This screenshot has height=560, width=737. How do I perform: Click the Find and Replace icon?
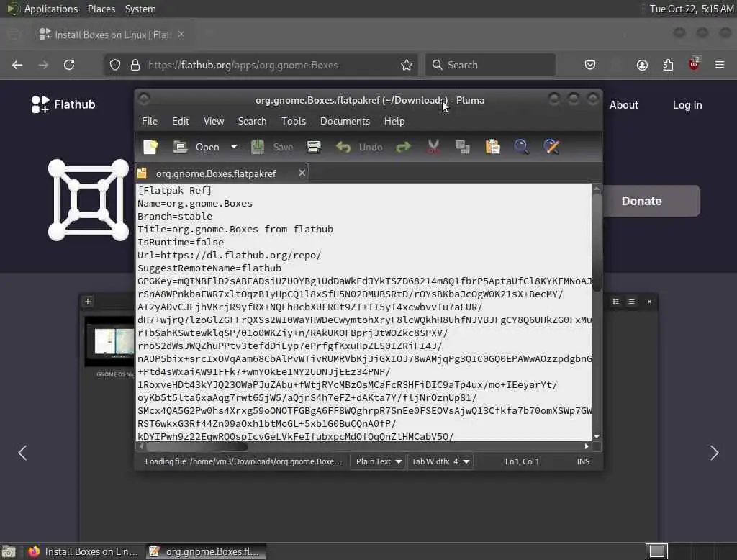pos(551,147)
